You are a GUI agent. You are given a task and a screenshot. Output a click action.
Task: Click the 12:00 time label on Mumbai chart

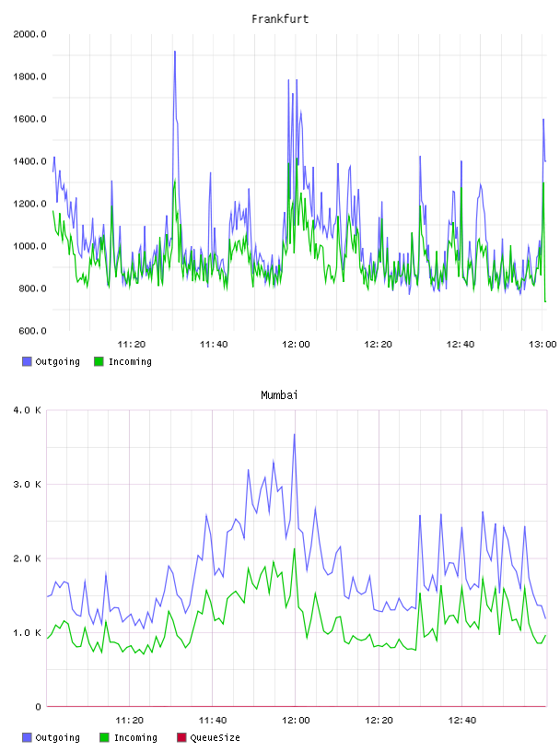[x=296, y=721]
